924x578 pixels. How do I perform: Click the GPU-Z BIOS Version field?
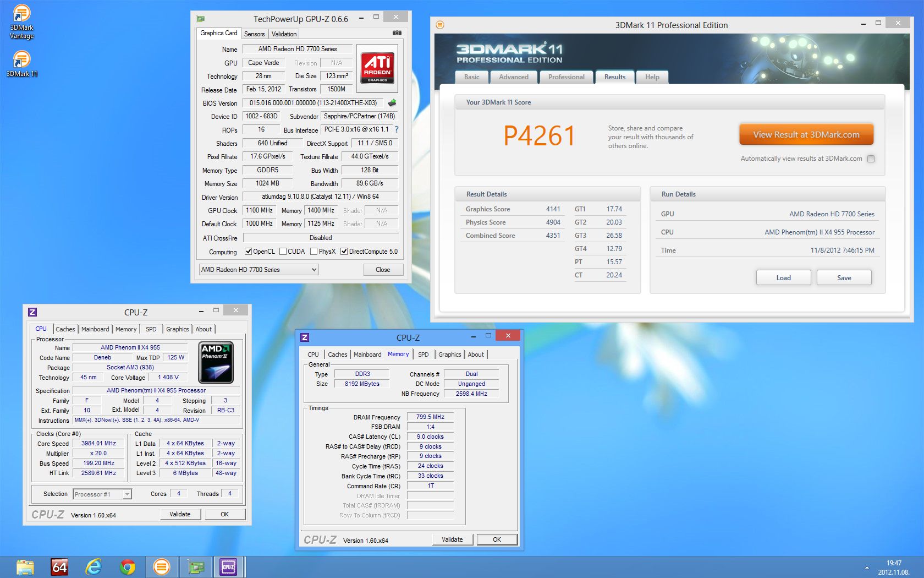click(x=313, y=103)
